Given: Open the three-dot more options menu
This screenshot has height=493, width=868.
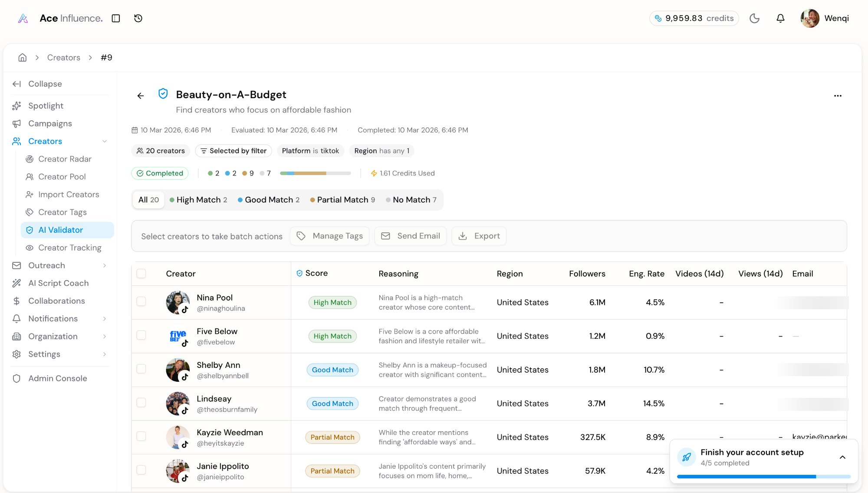Looking at the screenshot, I should tap(838, 96).
